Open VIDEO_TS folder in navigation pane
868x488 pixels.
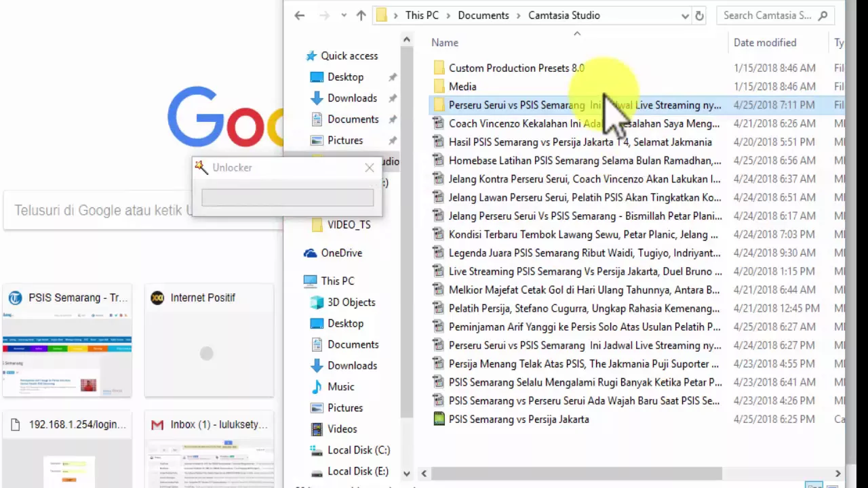click(349, 225)
